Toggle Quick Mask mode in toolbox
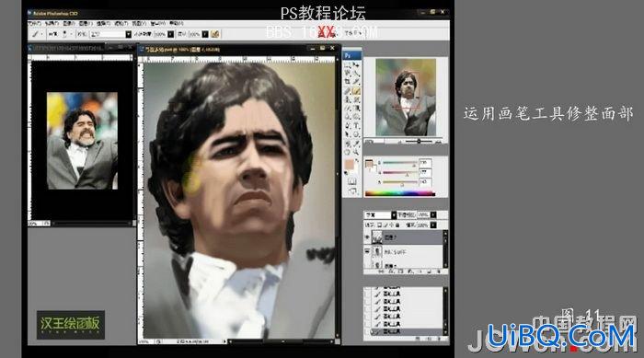Image resolution: width=644 pixels, height=358 pixels. [352, 181]
